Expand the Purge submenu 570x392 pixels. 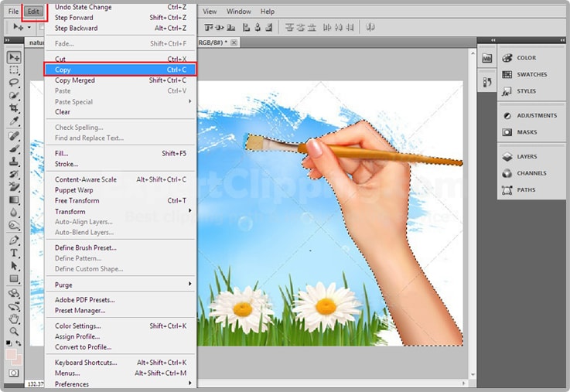pyautogui.click(x=121, y=285)
